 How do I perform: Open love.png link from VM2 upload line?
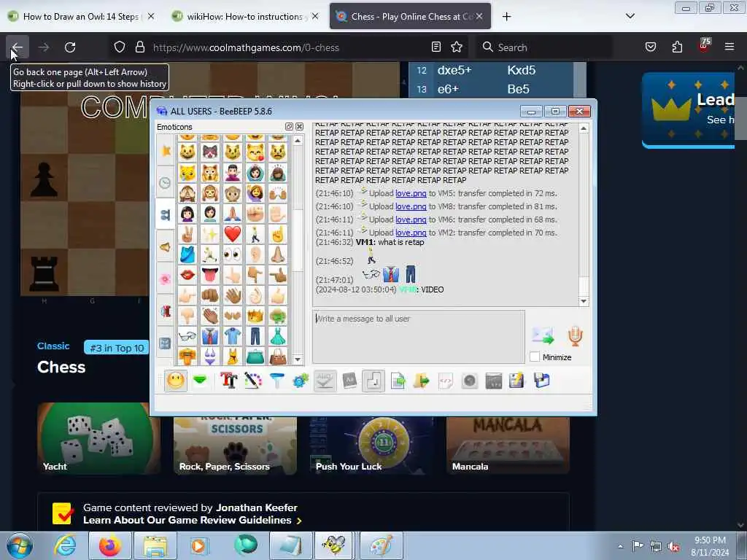(x=411, y=233)
